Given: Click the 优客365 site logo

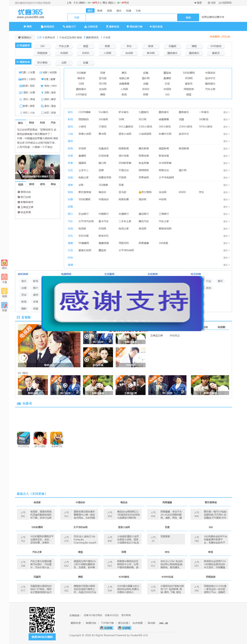Looking at the screenshot, I should (x=31, y=14).
